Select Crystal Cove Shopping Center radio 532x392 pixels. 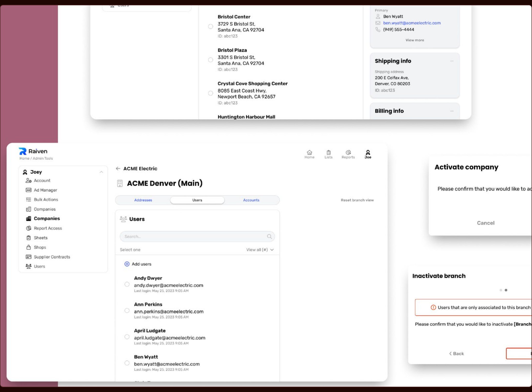pyautogui.click(x=211, y=93)
